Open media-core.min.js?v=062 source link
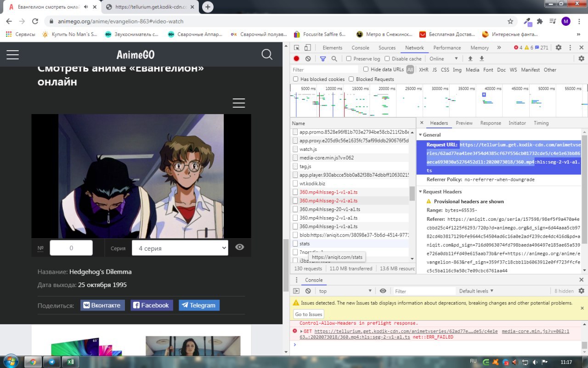This screenshot has width=588, height=368. [x=535, y=331]
